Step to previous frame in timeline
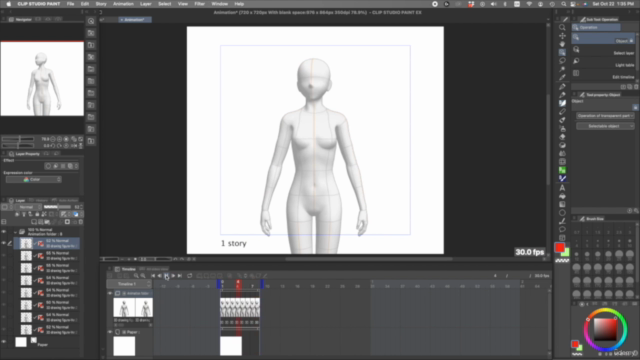Viewport: 640px width, 360px height. [160, 276]
